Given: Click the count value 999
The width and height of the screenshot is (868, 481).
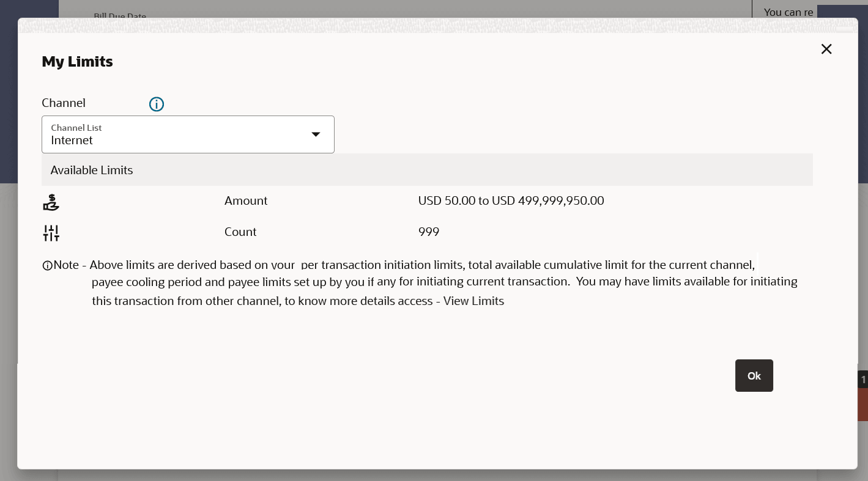Looking at the screenshot, I should (x=429, y=232).
